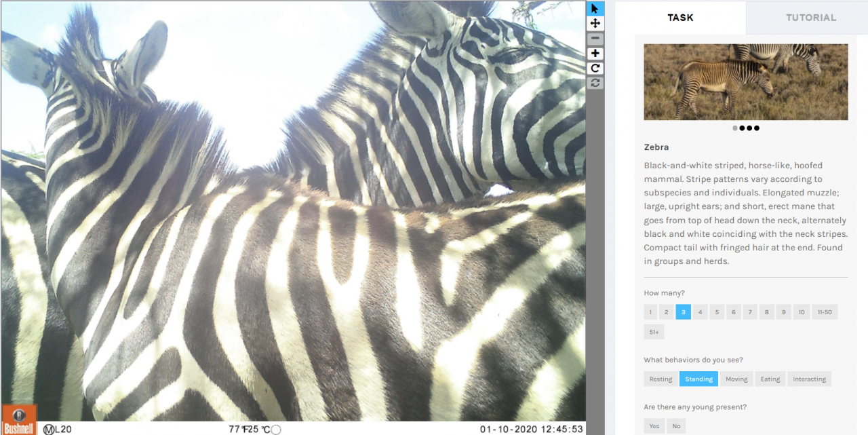The image size is (868, 435).
Task: Choose the 11-50 count range
Action: point(825,312)
